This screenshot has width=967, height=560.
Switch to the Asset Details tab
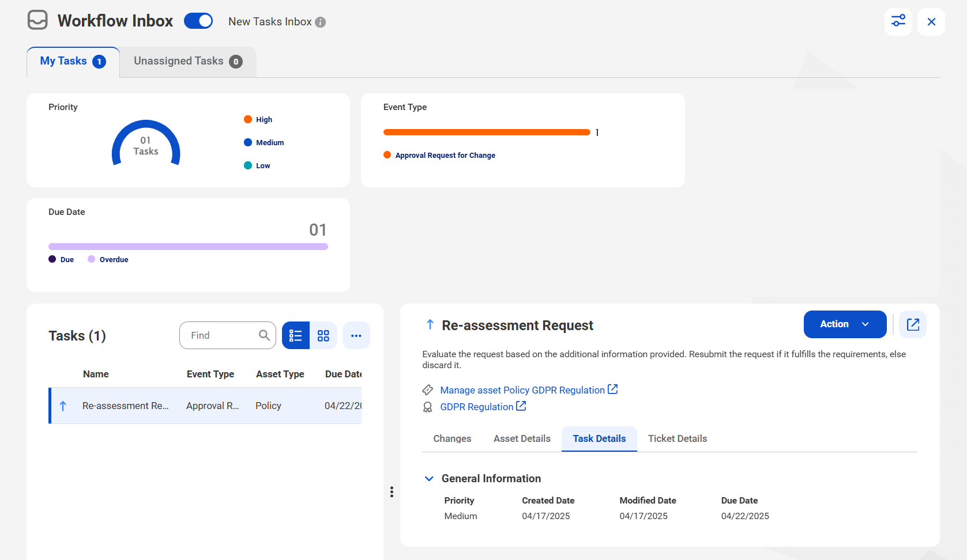tap(522, 438)
